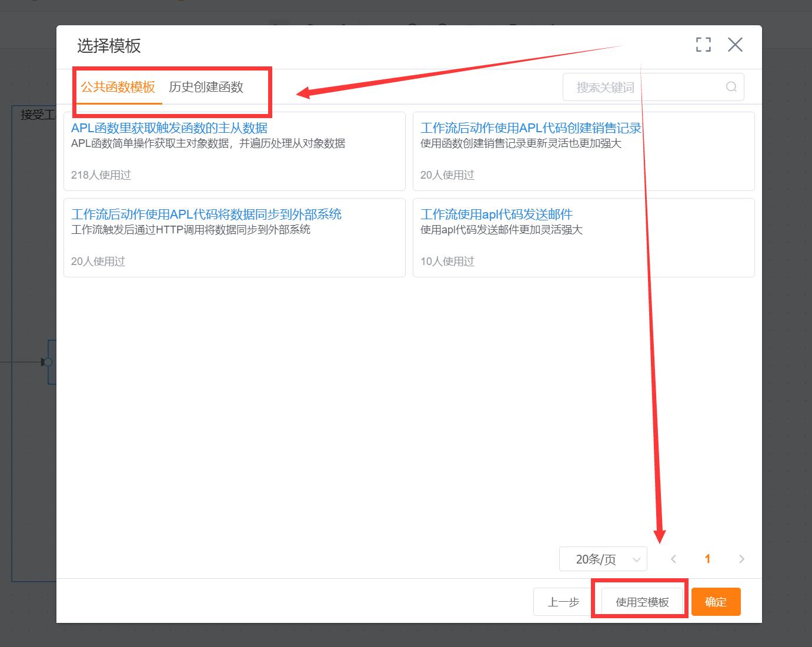Click description 使用函数创建销售记录更新灵活也更加强大
The width and height of the screenshot is (812, 647).
point(520,143)
